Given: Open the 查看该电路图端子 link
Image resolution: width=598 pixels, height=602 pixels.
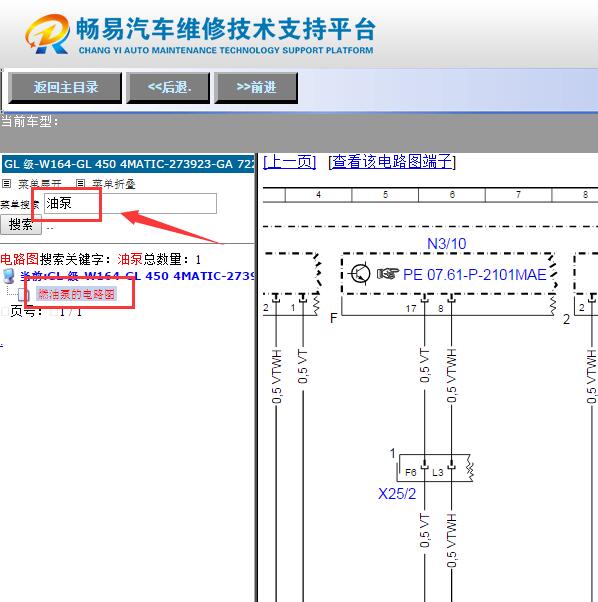Looking at the screenshot, I should (x=392, y=162).
